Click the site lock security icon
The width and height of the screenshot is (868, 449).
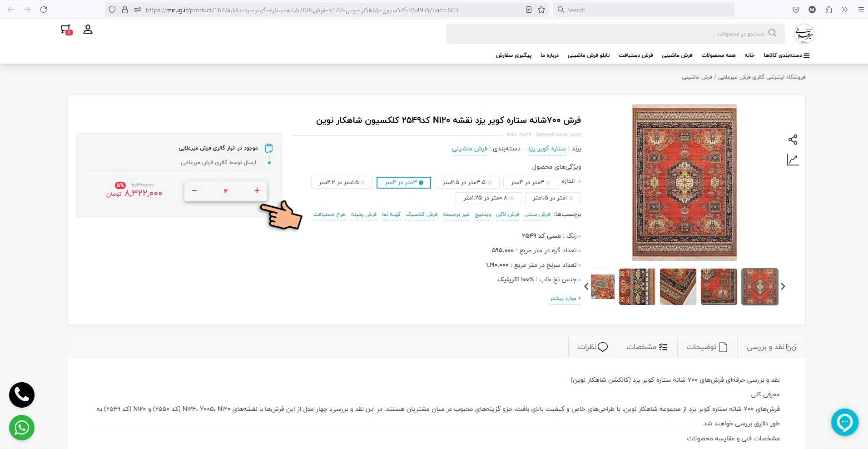click(125, 10)
